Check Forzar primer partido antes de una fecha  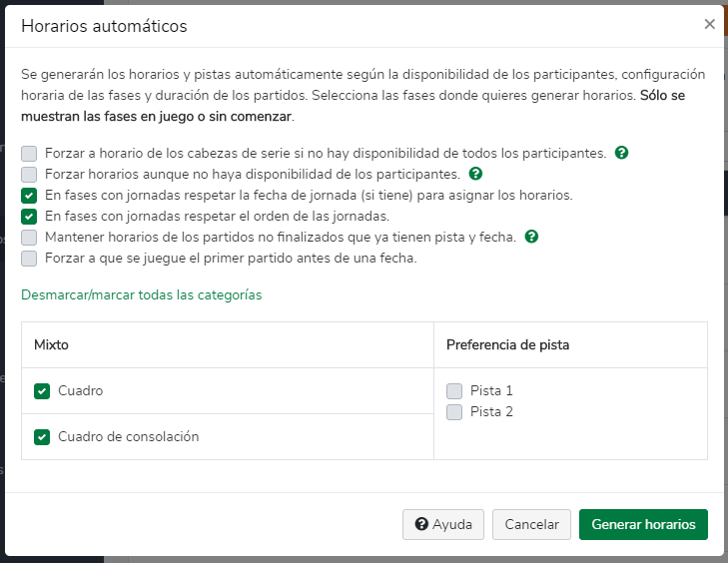point(29,259)
